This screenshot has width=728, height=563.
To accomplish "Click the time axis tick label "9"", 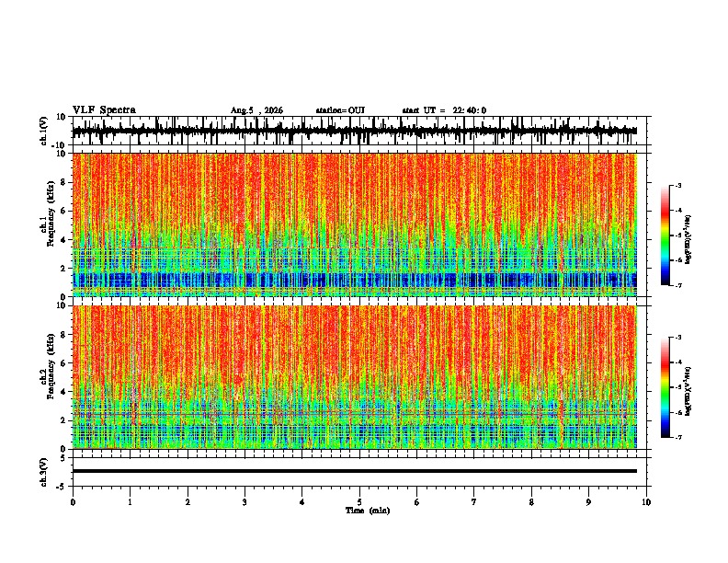I will 588,502.
